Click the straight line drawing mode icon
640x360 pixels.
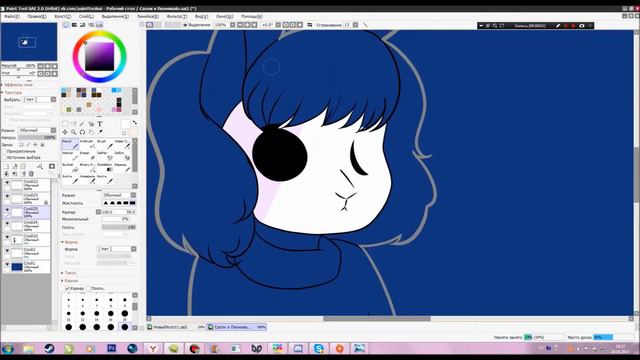coord(365,25)
